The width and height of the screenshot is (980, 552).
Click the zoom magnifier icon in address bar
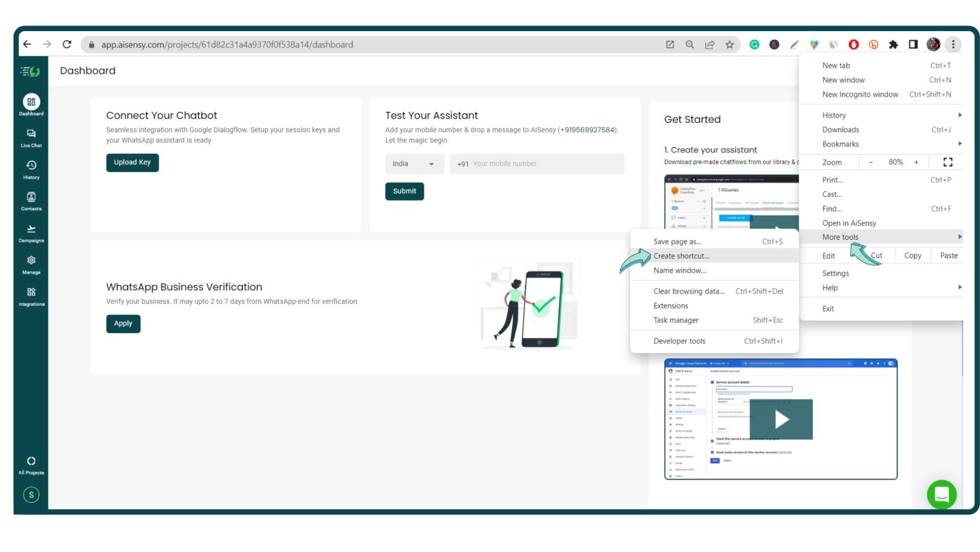(x=690, y=45)
